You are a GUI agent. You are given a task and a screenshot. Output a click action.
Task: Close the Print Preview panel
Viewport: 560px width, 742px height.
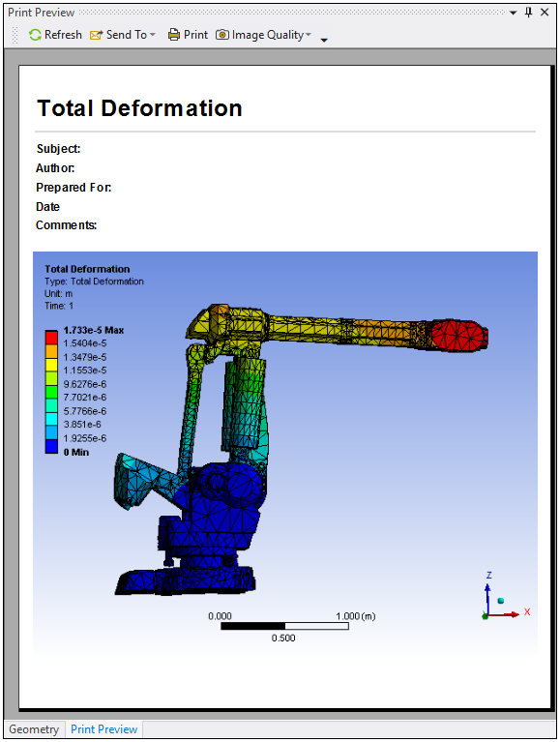click(545, 13)
